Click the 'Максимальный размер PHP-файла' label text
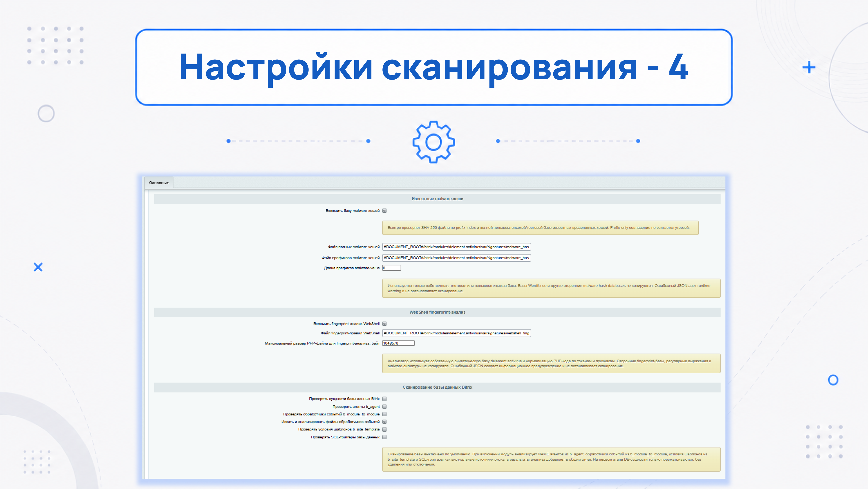 pyautogui.click(x=322, y=343)
